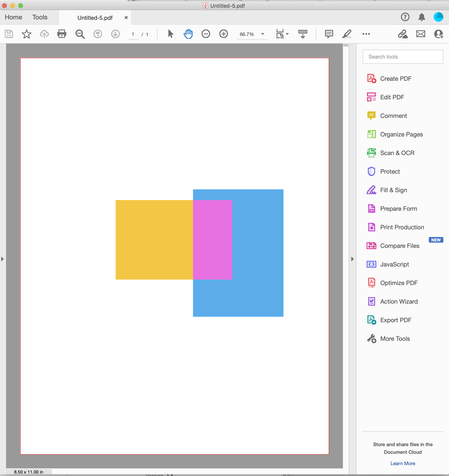Viewport: 449px width, 476px height.
Task: Open the Organize Pages tool
Action: click(x=401, y=134)
